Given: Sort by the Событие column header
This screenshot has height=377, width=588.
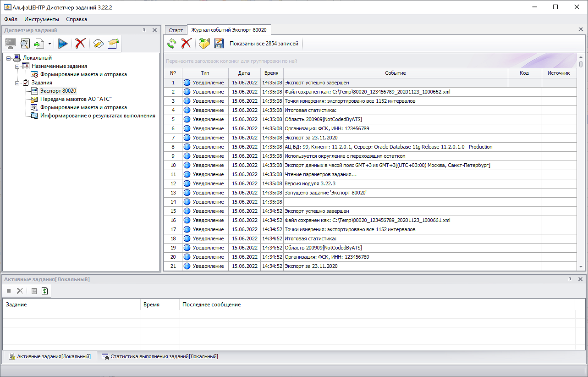Looking at the screenshot, I should tap(396, 73).
